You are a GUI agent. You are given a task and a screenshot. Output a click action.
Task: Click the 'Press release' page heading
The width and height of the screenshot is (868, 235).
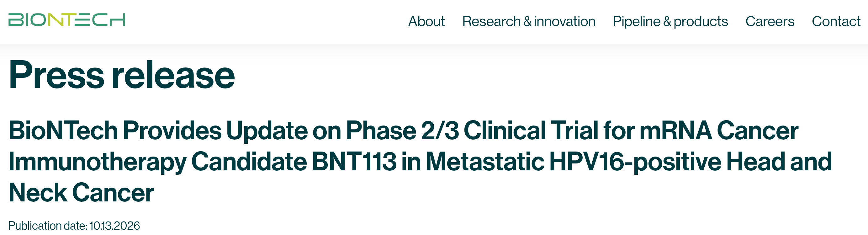point(122,75)
